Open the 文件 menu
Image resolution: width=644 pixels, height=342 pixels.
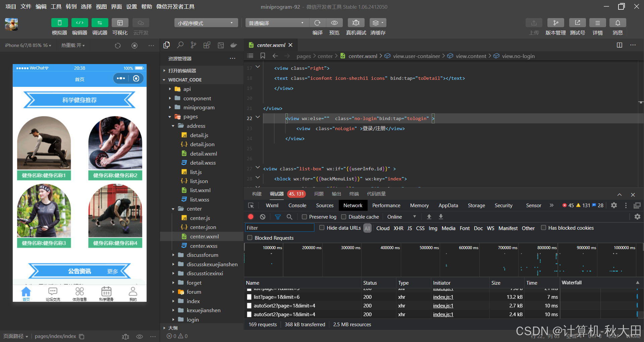(x=26, y=6)
